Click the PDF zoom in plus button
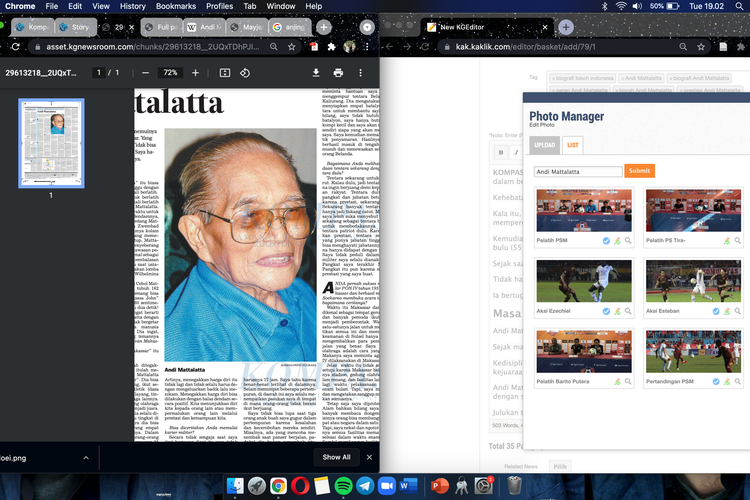Image resolution: width=750 pixels, height=500 pixels. (195, 73)
